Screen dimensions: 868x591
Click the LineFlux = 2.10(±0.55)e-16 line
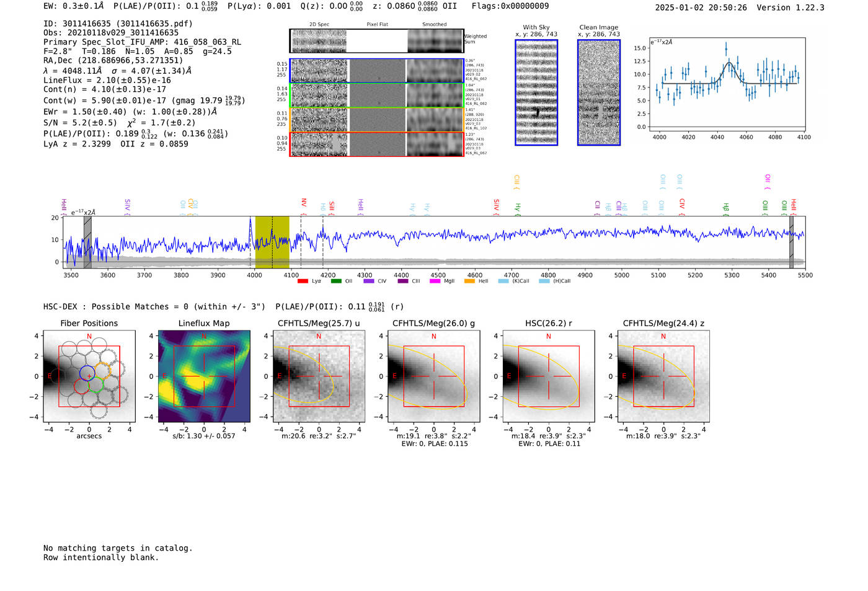(107, 80)
